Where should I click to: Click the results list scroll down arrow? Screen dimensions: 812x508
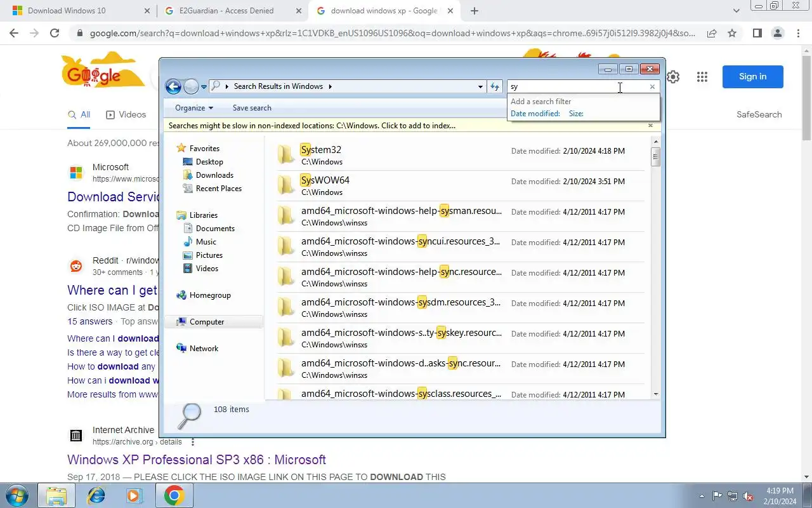[x=655, y=394]
